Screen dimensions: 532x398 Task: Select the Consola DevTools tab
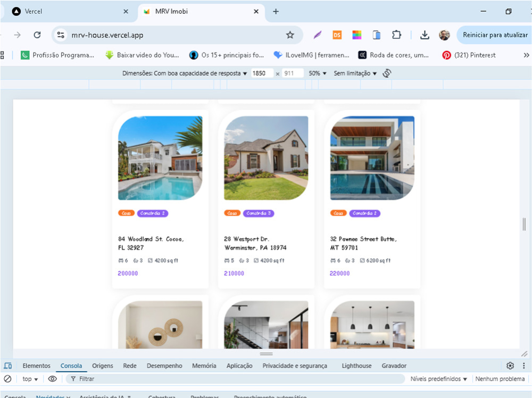tap(71, 366)
